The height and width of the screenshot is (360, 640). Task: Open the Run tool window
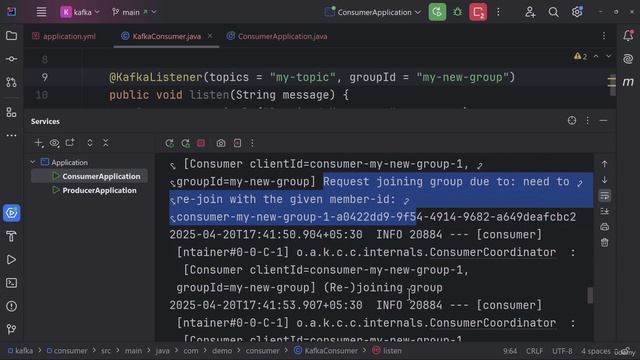[x=11, y=260]
